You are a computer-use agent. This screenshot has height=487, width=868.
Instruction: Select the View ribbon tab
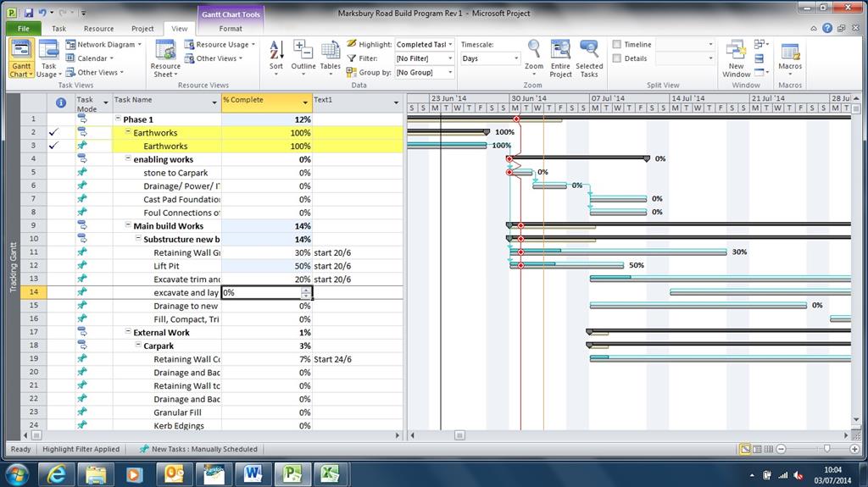tap(180, 29)
